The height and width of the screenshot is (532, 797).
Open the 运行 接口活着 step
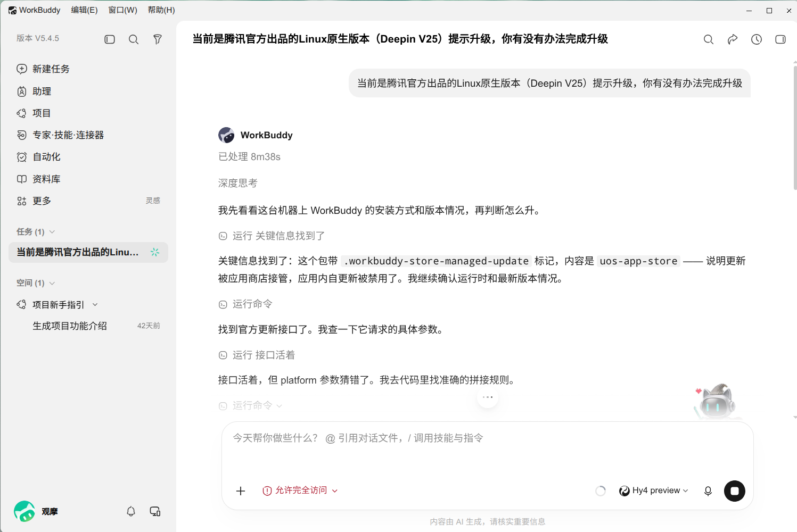(257, 355)
